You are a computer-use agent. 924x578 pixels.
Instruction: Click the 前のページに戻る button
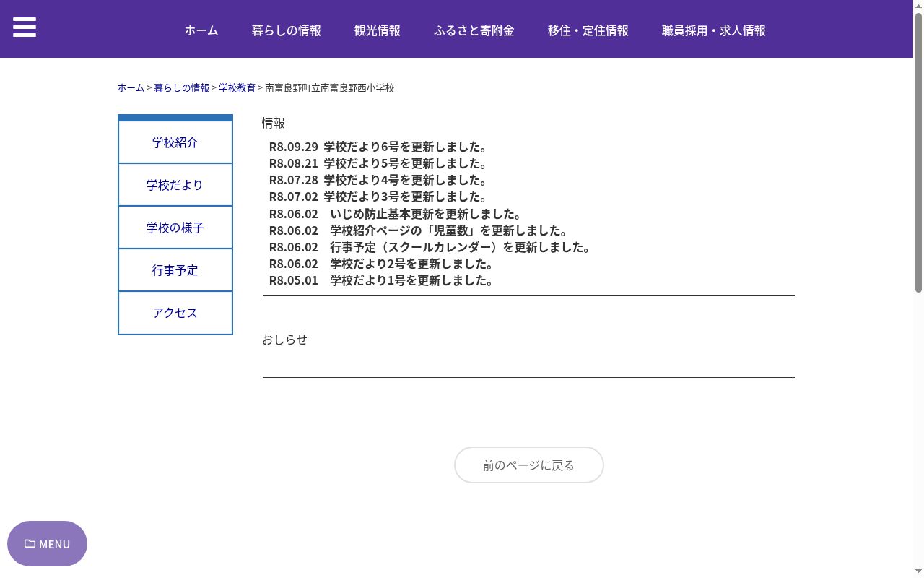pos(529,465)
